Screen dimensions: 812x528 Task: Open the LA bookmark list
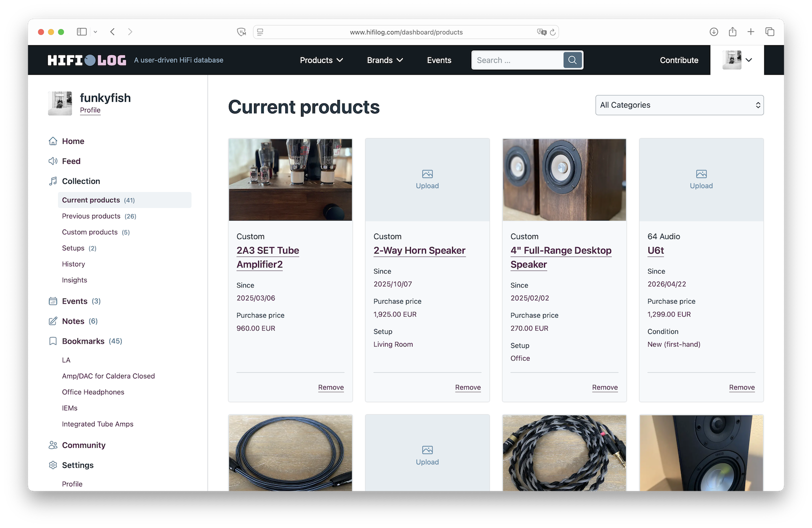(66, 360)
